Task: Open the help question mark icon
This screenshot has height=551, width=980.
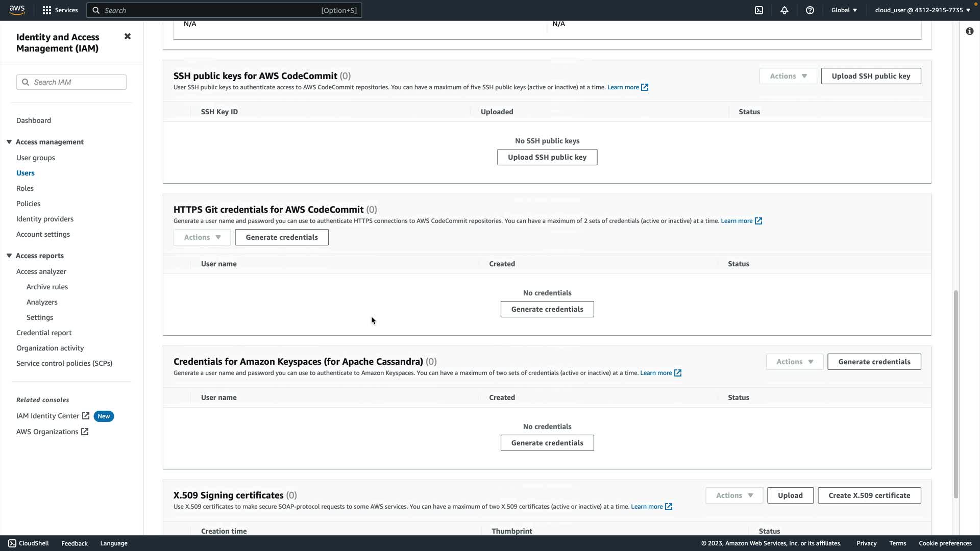Action: coord(810,10)
